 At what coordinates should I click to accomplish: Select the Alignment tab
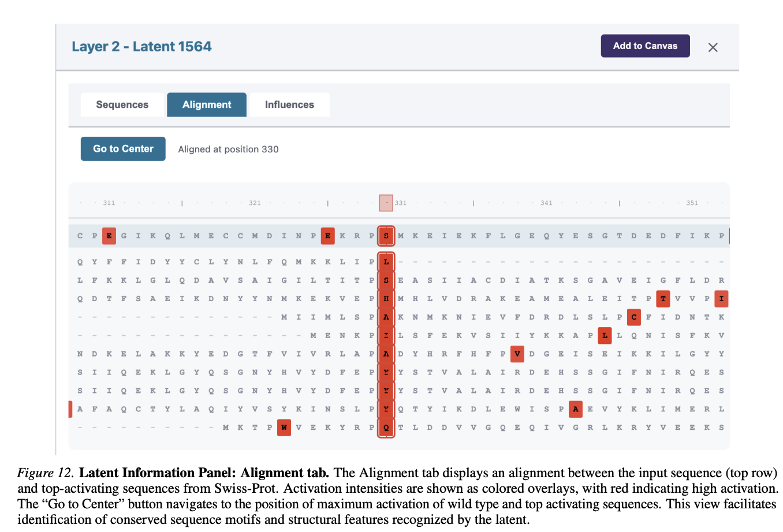point(207,104)
